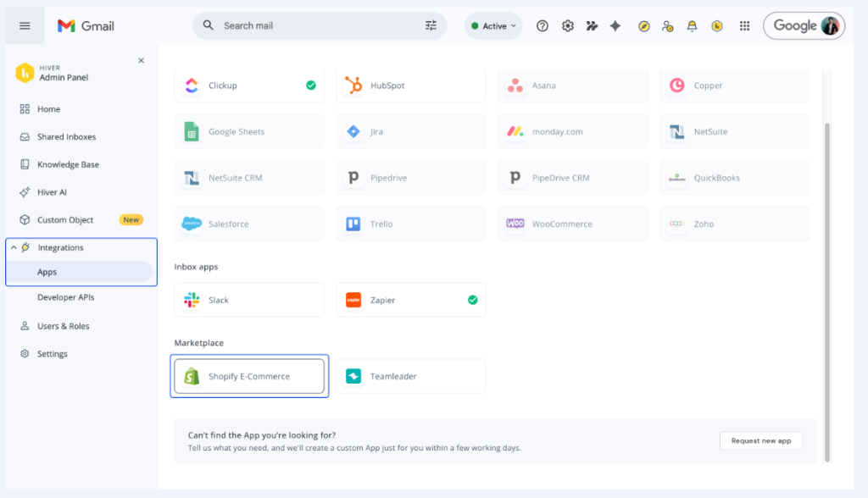868x498 pixels.
Task: Open the Clickup app card
Action: (x=249, y=86)
